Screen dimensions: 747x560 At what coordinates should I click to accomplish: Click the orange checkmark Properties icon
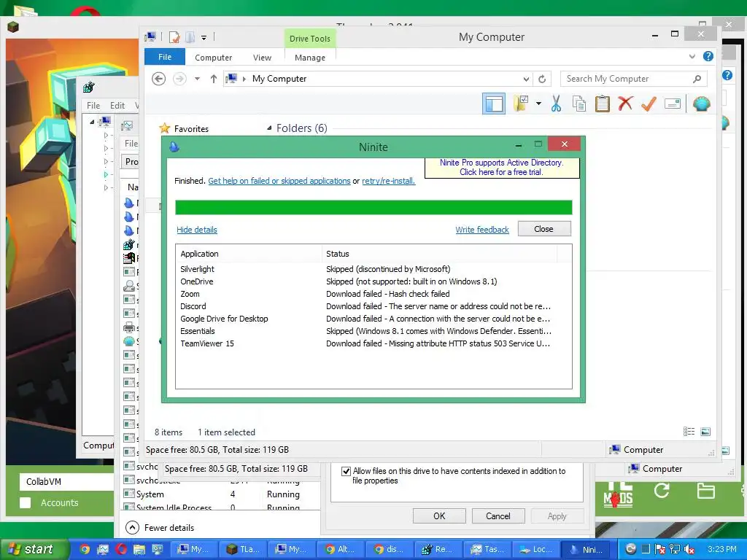click(649, 104)
